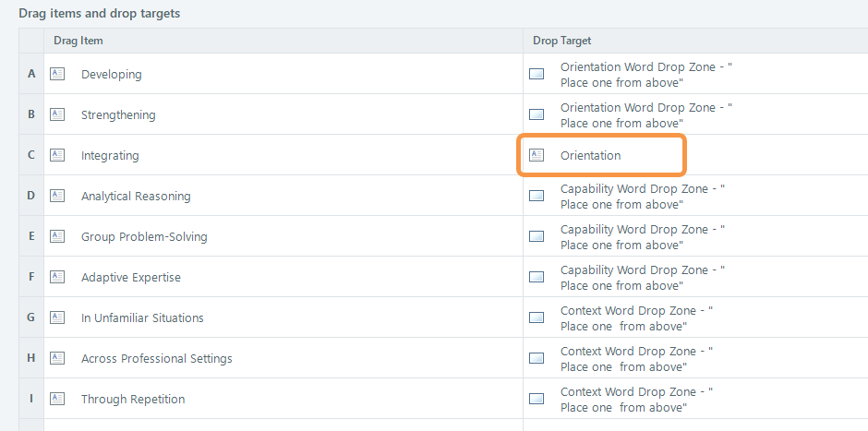868x431 pixels.
Task: Select row B Orientation Word Drop Zone
Action: click(x=645, y=114)
